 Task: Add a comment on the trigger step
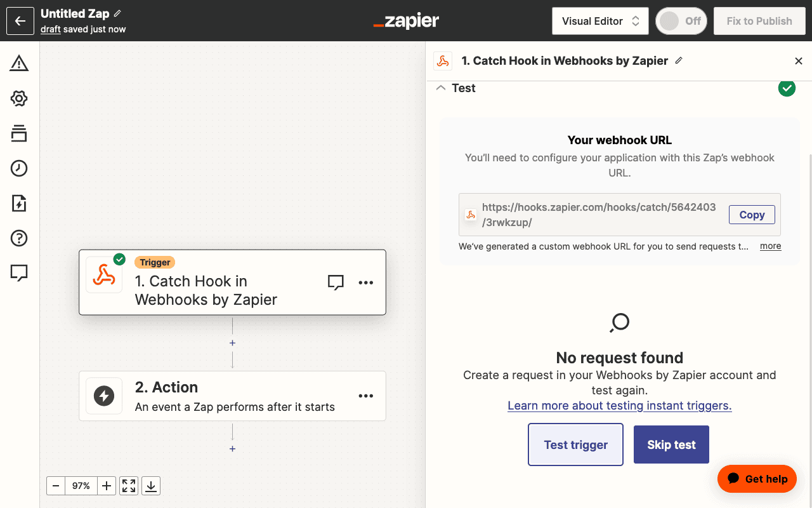pos(336,283)
